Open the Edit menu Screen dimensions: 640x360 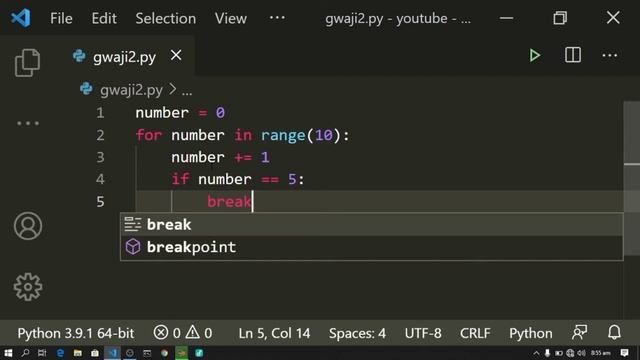(x=104, y=18)
